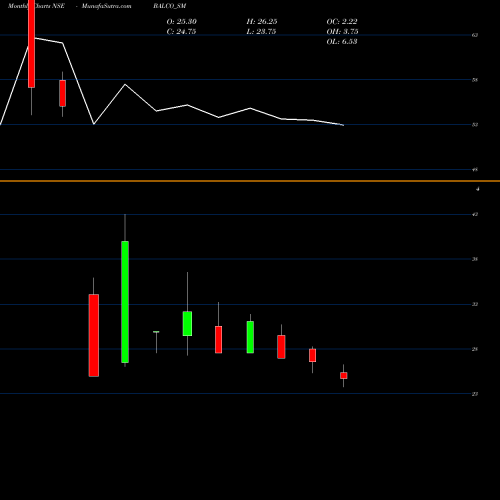Click the 42 price axis label
The height and width of the screenshot is (500, 500).
(x=475, y=214)
